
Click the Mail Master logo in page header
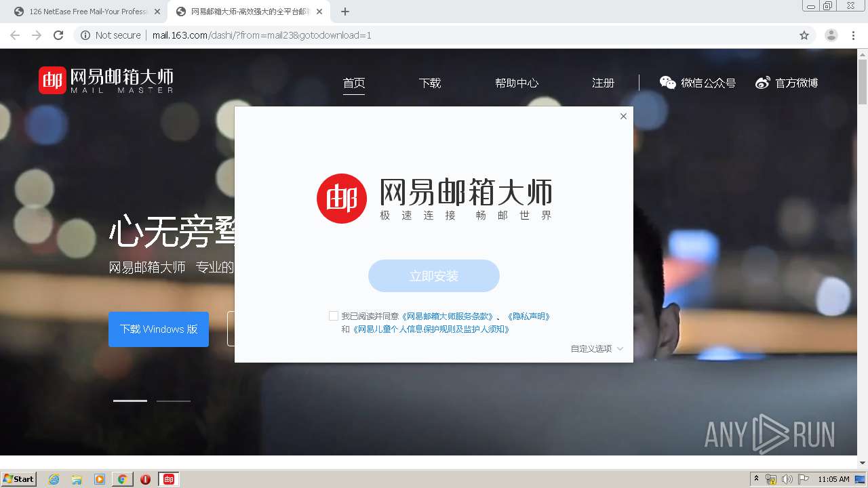click(106, 80)
